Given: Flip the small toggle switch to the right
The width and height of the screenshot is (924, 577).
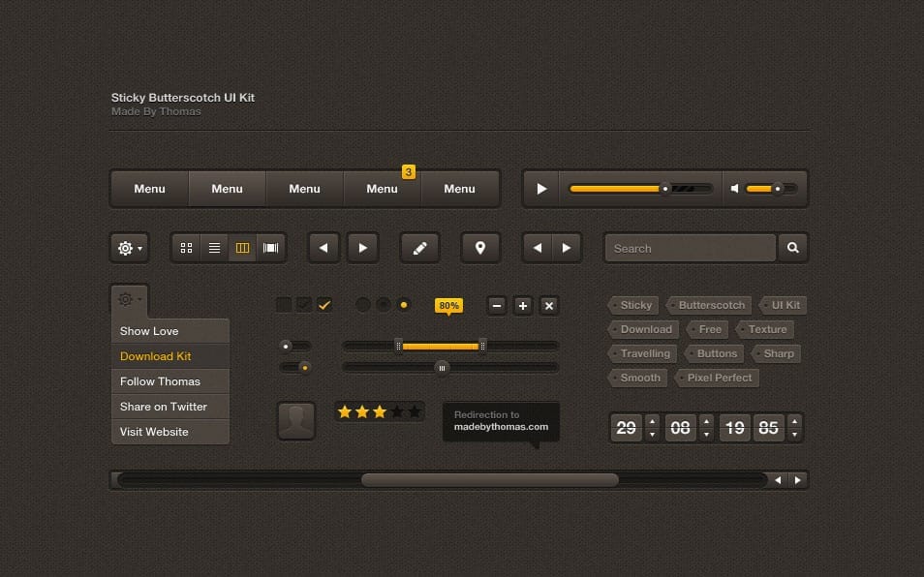Looking at the screenshot, I should (x=295, y=345).
